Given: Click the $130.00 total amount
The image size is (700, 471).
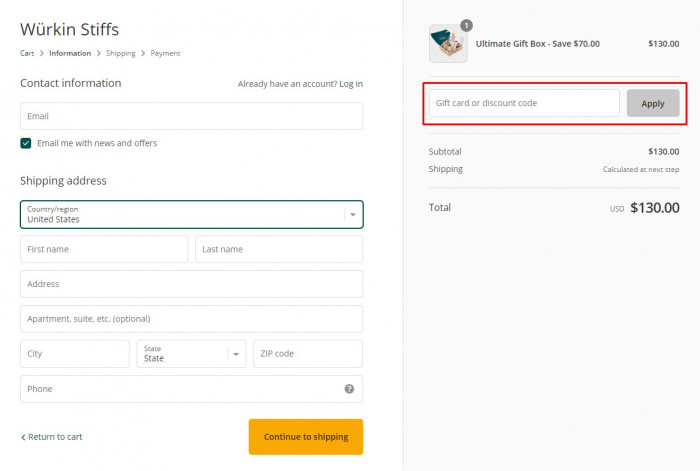Looking at the screenshot, I should pyautogui.click(x=655, y=208).
